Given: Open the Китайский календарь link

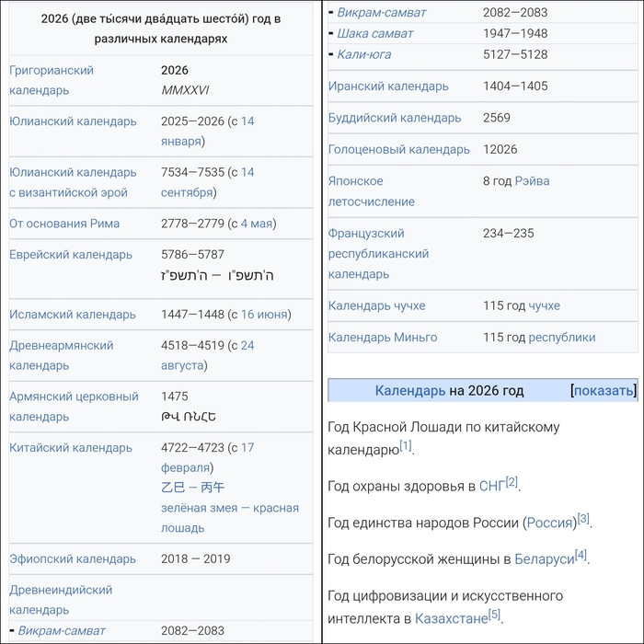Looking at the screenshot, I should 71,448.
